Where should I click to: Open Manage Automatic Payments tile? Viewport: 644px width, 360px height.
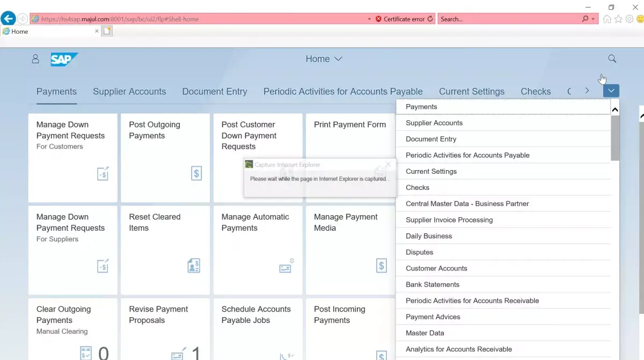[x=258, y=250]
